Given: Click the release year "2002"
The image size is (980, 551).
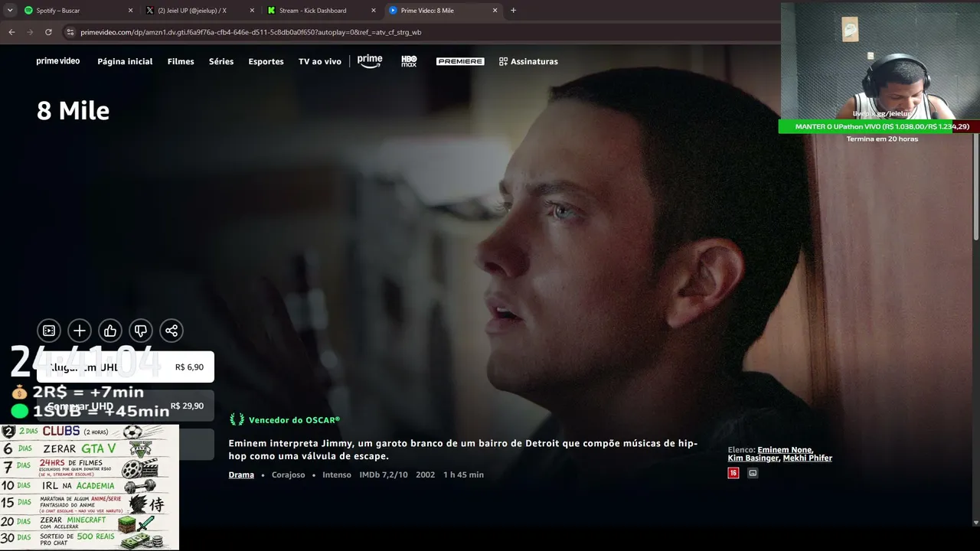Looking at the screenshot, I should pyautogui.click(x=425, y=475).
